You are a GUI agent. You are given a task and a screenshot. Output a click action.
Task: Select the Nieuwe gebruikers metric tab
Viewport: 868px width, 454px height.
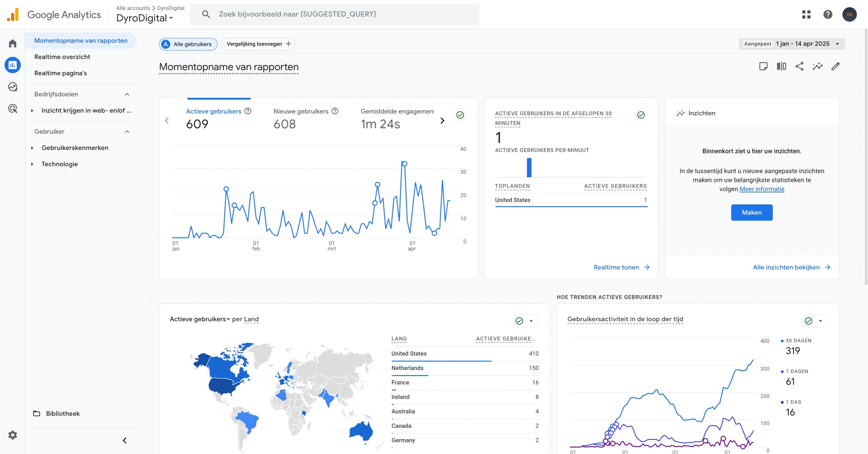306,119
